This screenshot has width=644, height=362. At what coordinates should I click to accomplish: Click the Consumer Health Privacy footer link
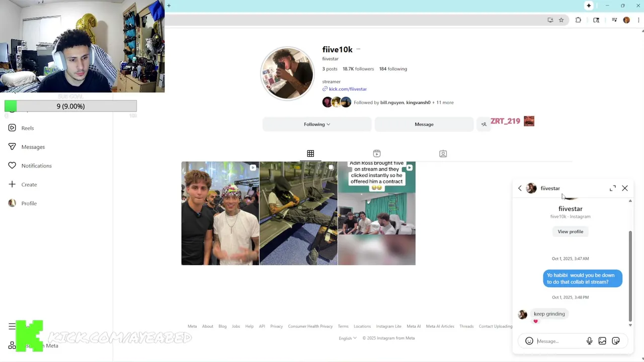pos(310,326)
